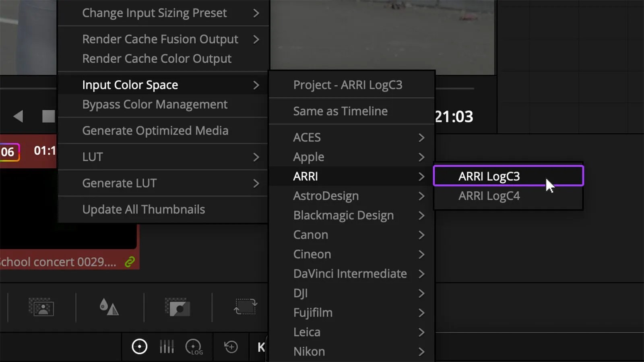Open the Generate LUT submenu
Image resolution: width=644 pixels, height=362 pixels.
(x=163, y=183)
